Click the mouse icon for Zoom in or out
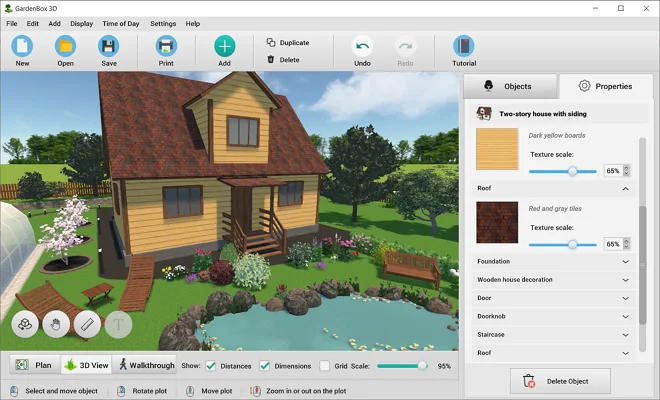Screen dimensions: 660x400 (255, 391)
